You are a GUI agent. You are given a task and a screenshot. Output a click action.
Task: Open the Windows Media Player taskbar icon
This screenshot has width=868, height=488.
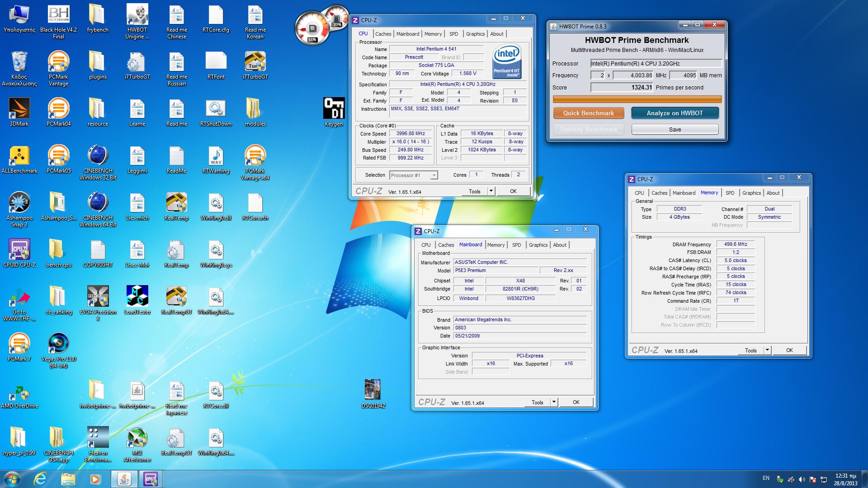pos(95,479)
